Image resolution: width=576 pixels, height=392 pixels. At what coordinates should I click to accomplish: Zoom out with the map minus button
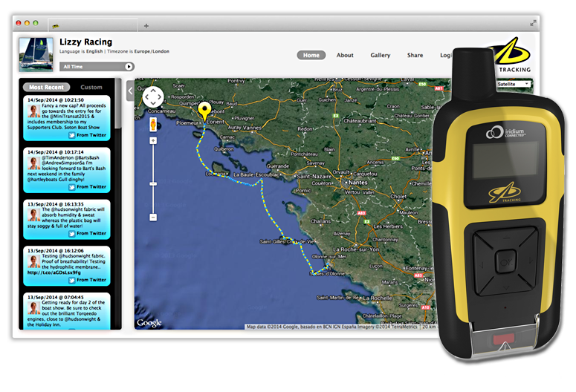tap(153, 218)
